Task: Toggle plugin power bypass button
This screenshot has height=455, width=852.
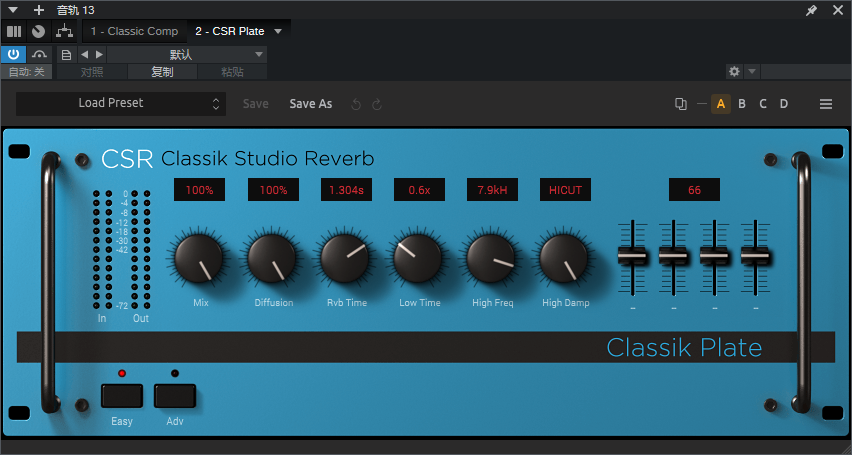Action: (x=14, y=54)
